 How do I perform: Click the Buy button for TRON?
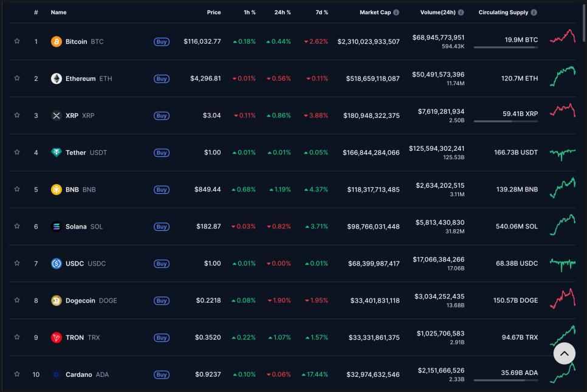pos(162,338)
